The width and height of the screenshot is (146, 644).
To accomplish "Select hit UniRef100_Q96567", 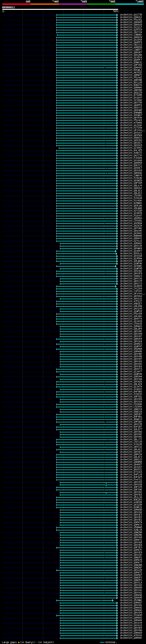I will point(131,575).
